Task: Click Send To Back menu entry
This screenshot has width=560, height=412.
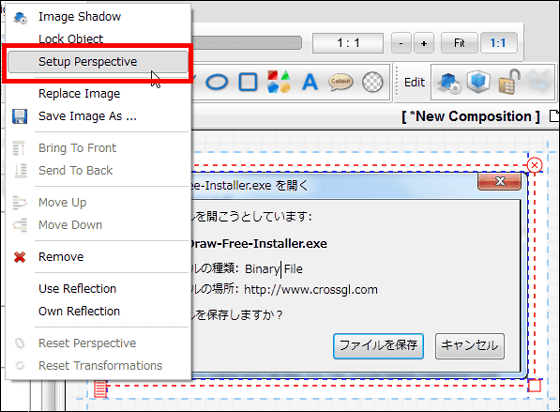Action: (x=98, y=171)
